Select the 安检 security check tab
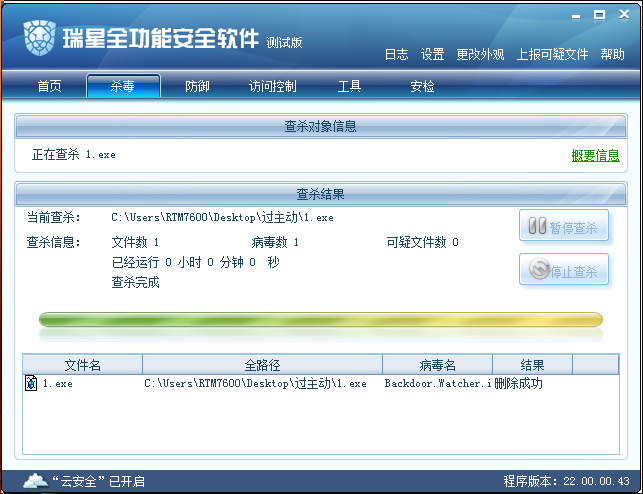 coord(422,86)
